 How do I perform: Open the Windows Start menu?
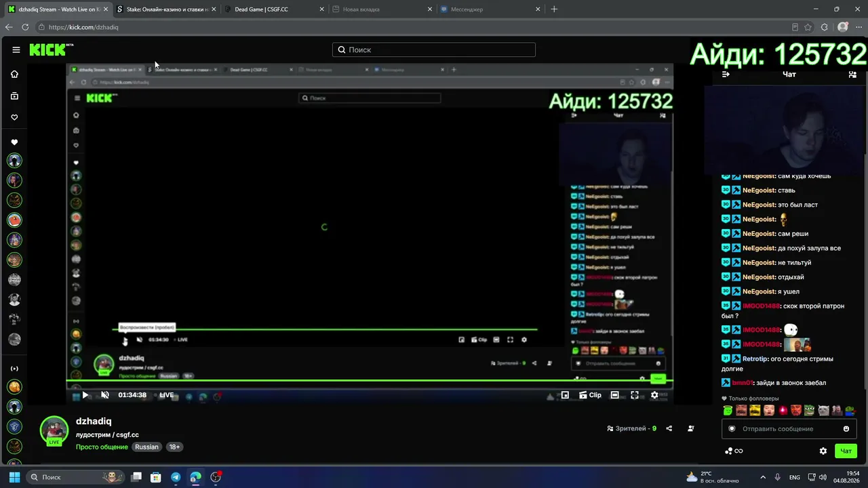(14, 477)
